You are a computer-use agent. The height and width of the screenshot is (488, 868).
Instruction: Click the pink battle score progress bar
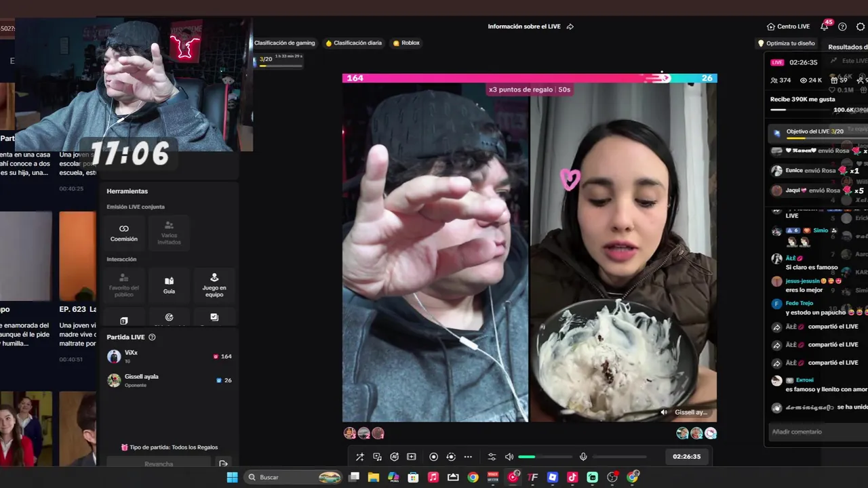click(x=506, y=78)
